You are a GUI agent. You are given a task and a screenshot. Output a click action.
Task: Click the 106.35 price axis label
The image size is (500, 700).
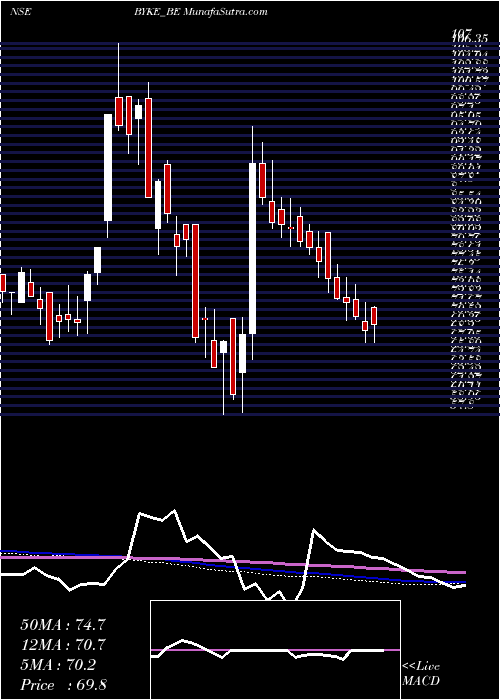coord(471,38)
